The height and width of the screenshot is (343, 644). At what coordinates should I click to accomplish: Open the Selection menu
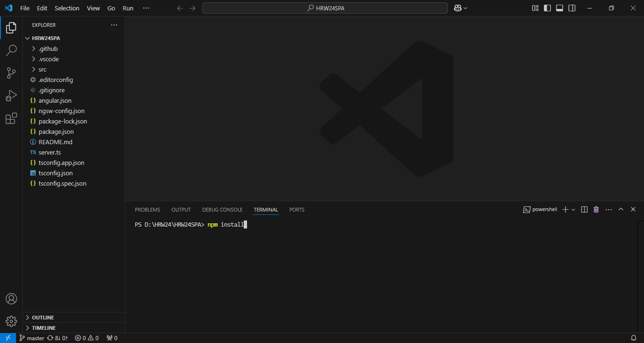(x=67, y=8)
